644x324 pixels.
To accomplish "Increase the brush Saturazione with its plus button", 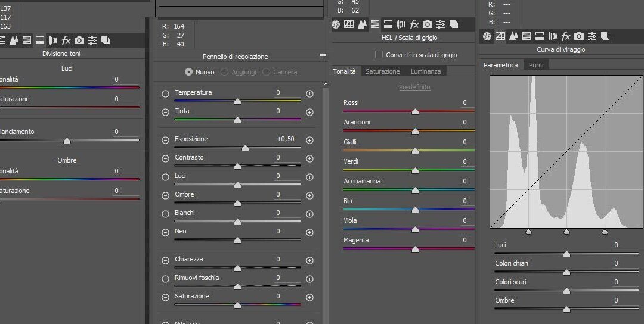I will [x=309, y=297].
